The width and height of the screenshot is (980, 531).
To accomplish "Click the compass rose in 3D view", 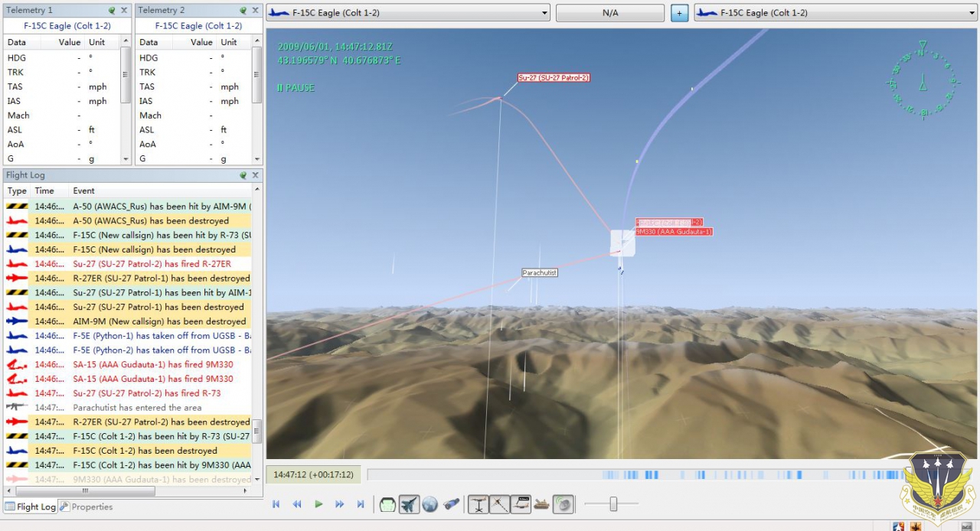I will (923, 80).
